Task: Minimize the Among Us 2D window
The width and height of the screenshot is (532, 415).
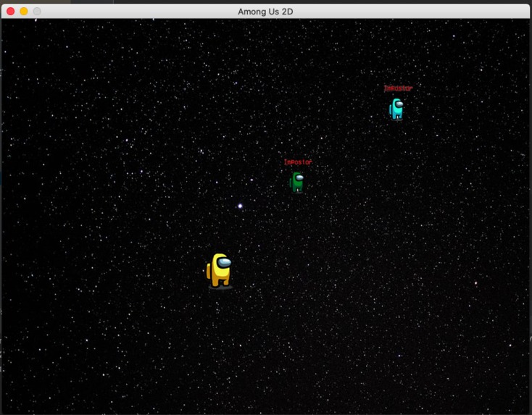Action: (x=24, y=11)
